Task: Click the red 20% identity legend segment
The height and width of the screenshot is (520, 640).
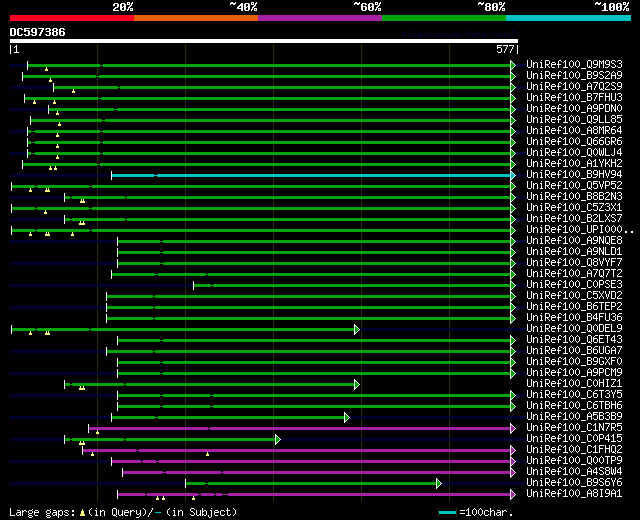Action: point(72,18)
